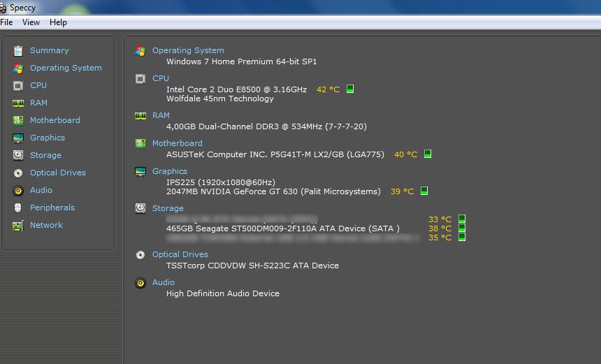
Task: Select Peripherals in the sidebar list
Action: click(52, 208)
